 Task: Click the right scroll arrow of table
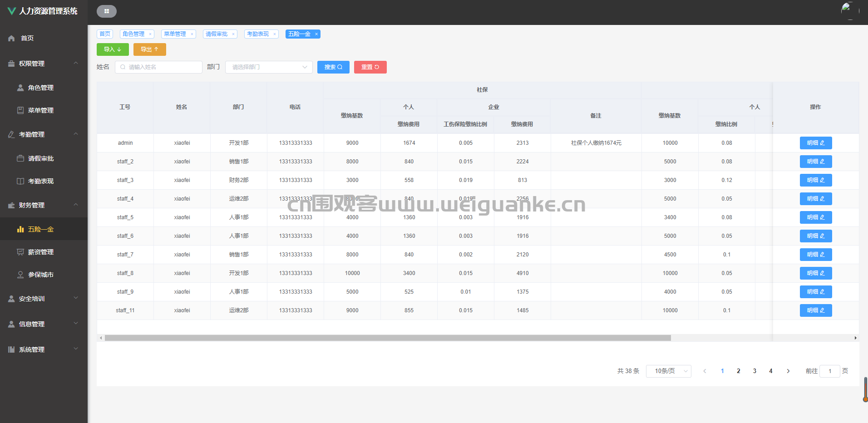point(855,338)
